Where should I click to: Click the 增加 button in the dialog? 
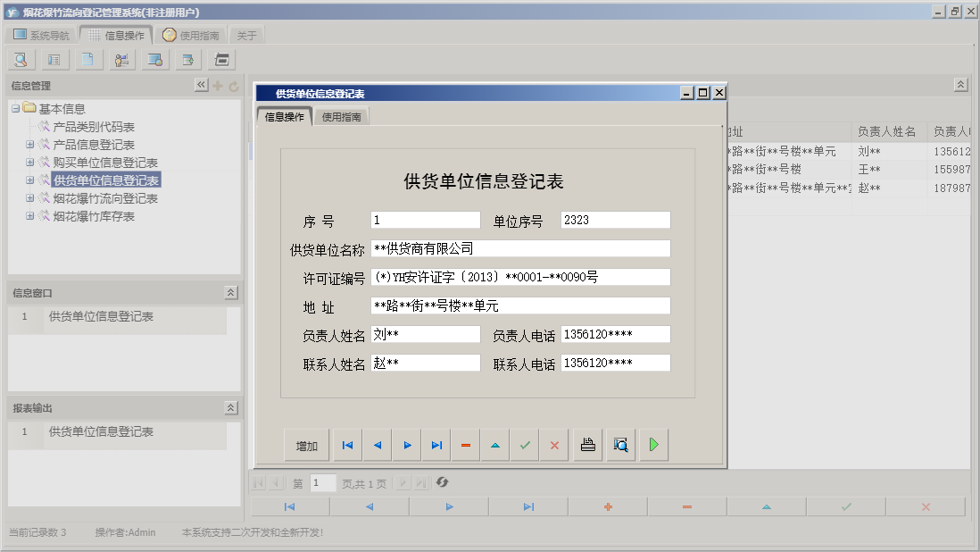click(308, 444)
